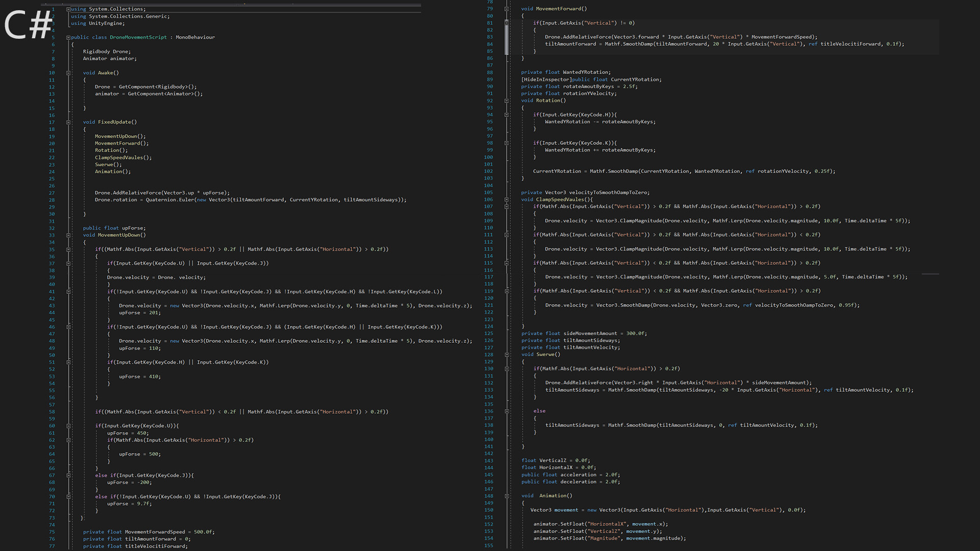The width and height of the screenshot is (980, 551).
Task: Collapse the using directives block on line 1
Action: click(x=68, y=9)
